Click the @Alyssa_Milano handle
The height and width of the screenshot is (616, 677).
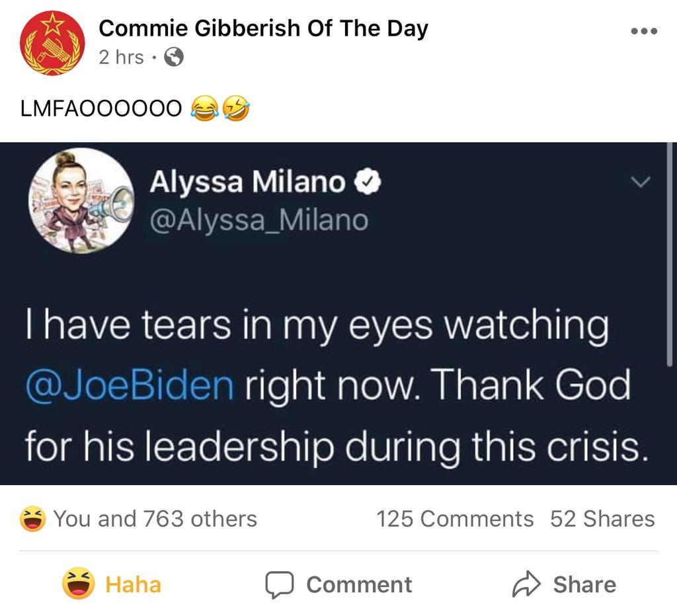[x=259, y=219]
